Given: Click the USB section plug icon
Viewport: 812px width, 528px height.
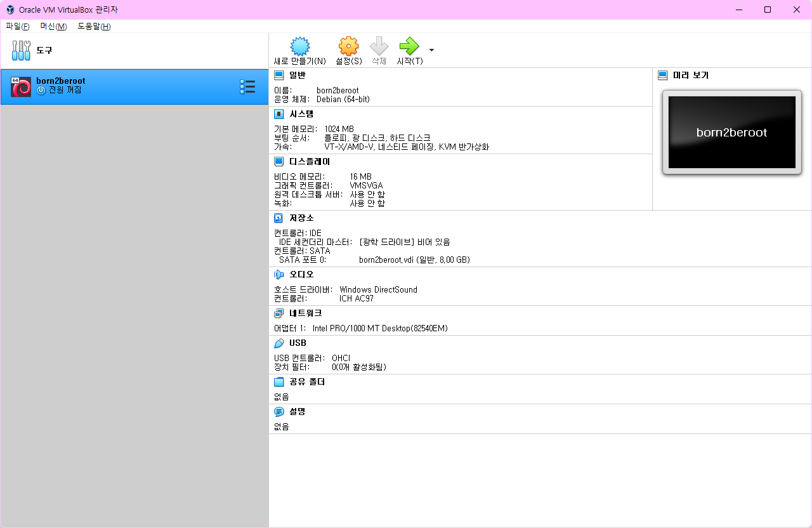Looking at the screenshot, I should [x=278, y=343].
